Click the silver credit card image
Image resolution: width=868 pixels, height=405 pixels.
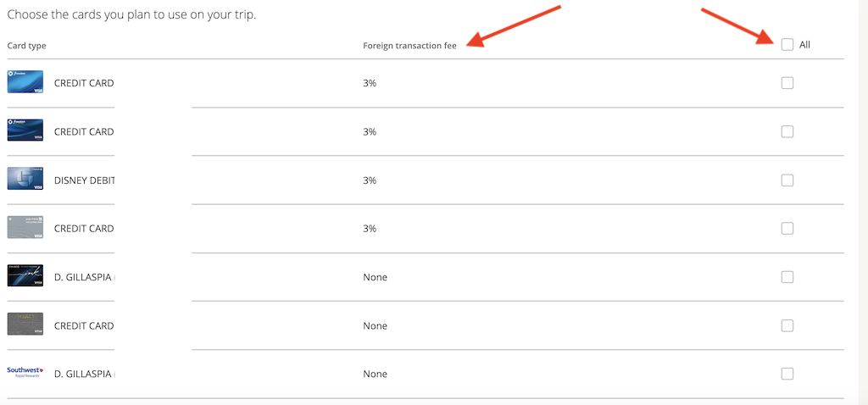coord(25,227)
